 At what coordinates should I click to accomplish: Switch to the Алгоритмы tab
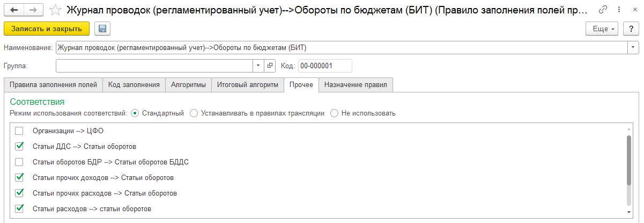(188, 85)
